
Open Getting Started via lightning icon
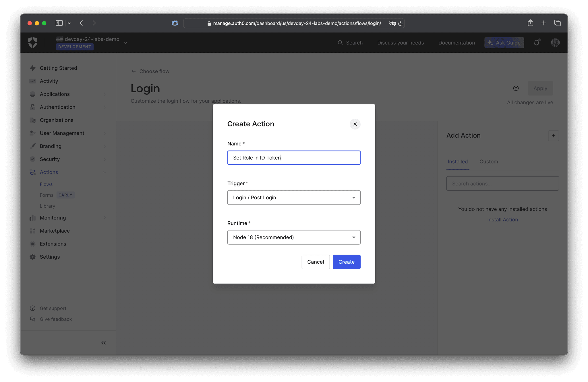[x=33, y=68]
